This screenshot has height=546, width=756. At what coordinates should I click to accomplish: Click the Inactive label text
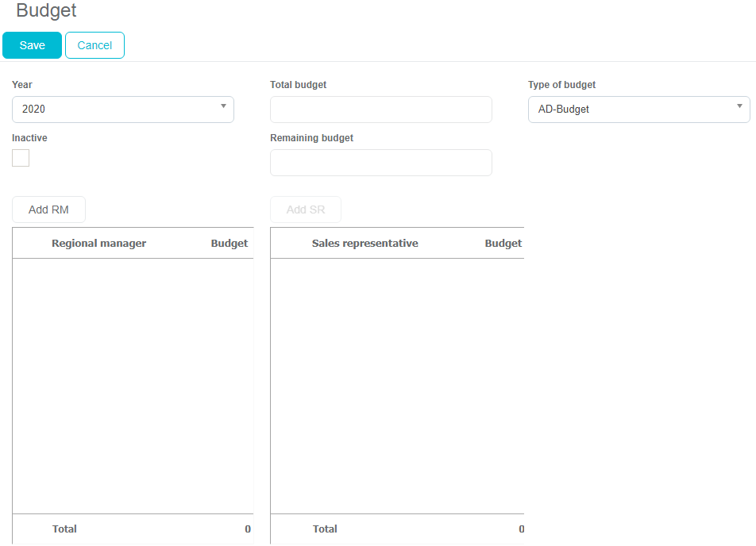[29, 138]
